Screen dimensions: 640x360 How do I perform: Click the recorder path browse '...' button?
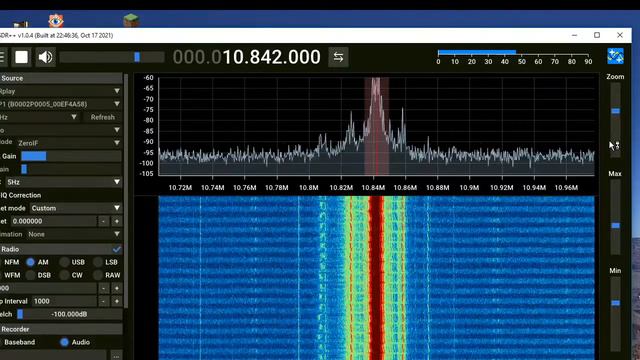[x=116, y=356]
